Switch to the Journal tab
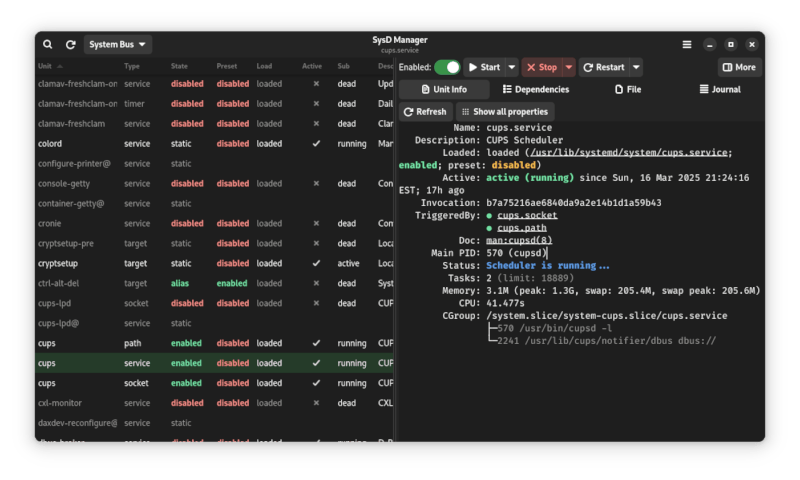Screen dimensions: 800x480 click(x=720, y=90)
